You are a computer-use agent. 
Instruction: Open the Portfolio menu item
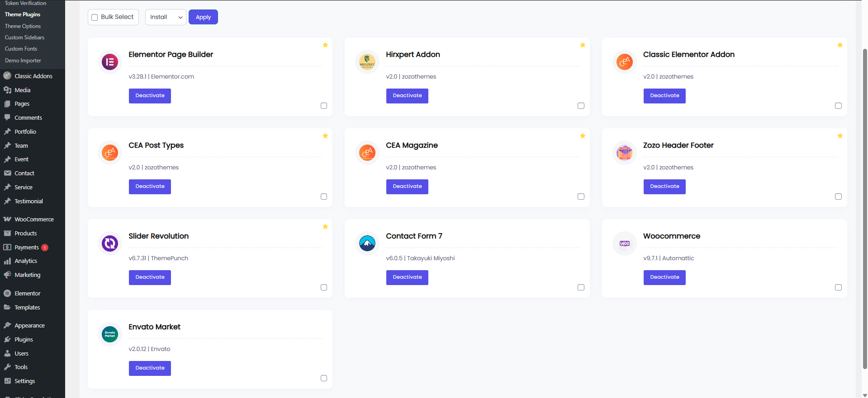click(25, 131)
